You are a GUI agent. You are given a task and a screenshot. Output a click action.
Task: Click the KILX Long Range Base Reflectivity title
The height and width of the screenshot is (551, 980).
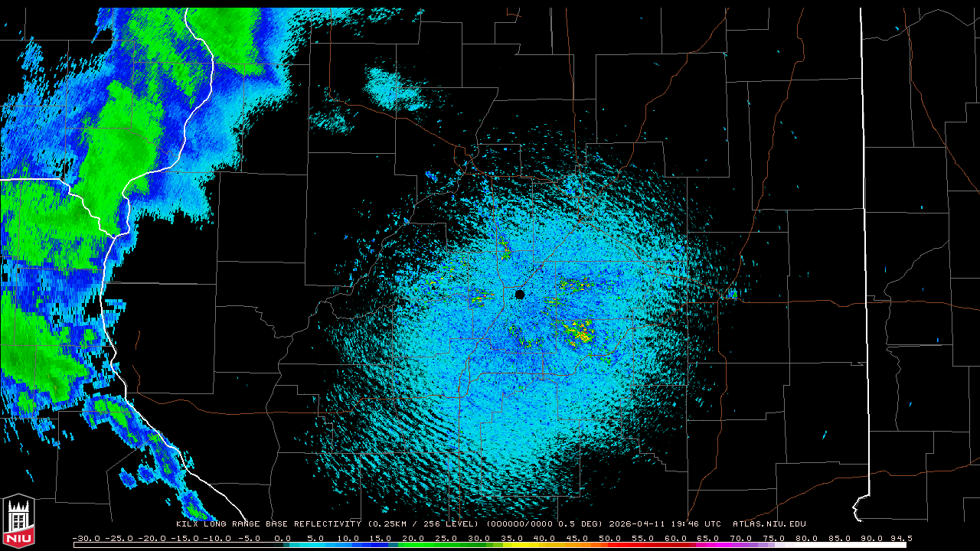268,524
